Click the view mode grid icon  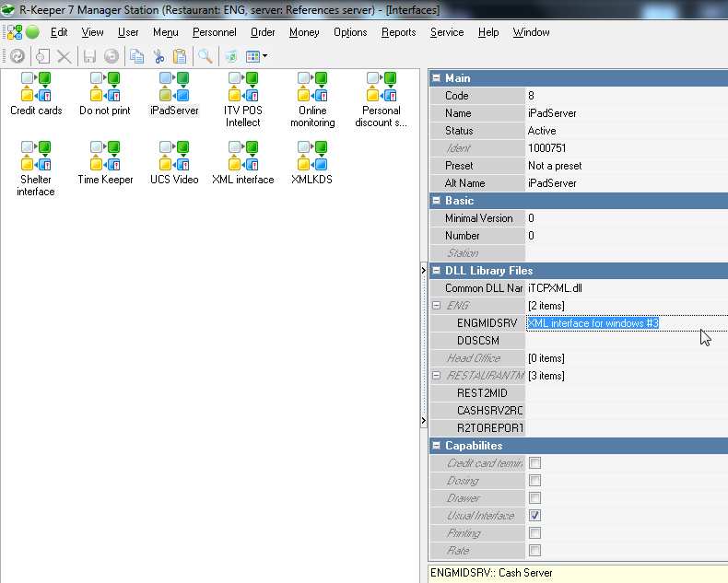pos(252,56)
